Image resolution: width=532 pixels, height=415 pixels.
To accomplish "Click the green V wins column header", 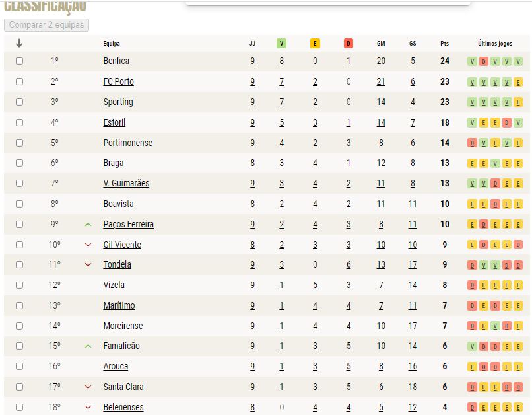I will point(281,43).
